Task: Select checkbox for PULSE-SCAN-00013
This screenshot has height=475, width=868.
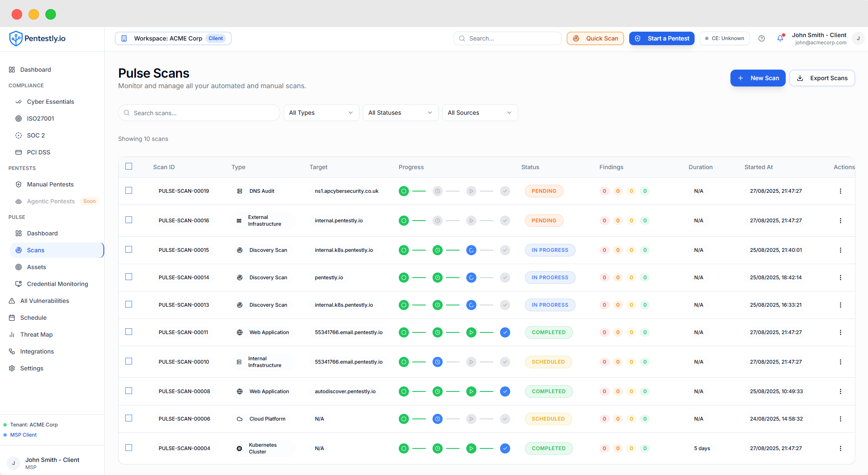Action: point(129,304)
